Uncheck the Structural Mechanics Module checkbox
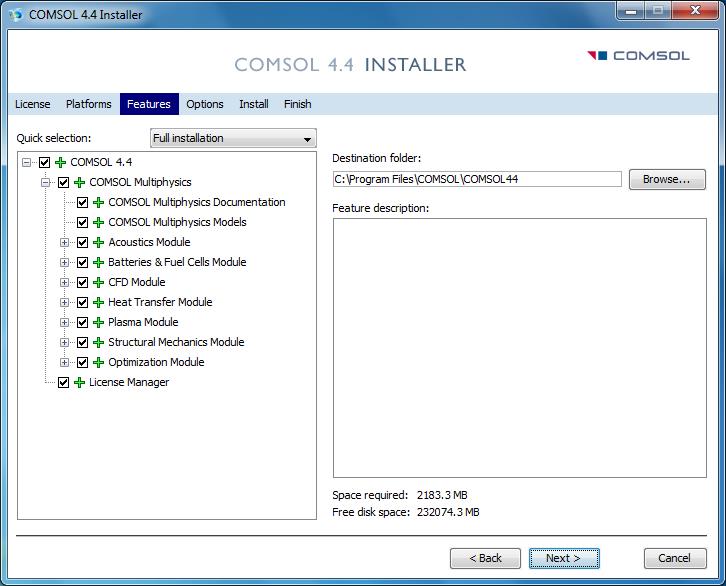This screenshot has height=586, width=726. tap(82, 342)
